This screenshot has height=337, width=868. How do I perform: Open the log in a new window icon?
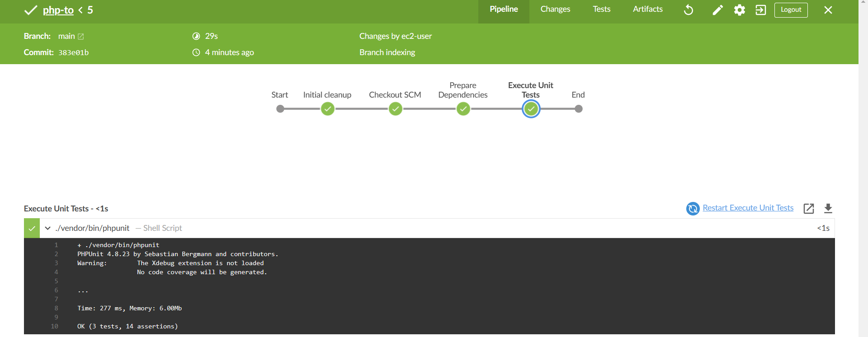[x=809, y=208]
